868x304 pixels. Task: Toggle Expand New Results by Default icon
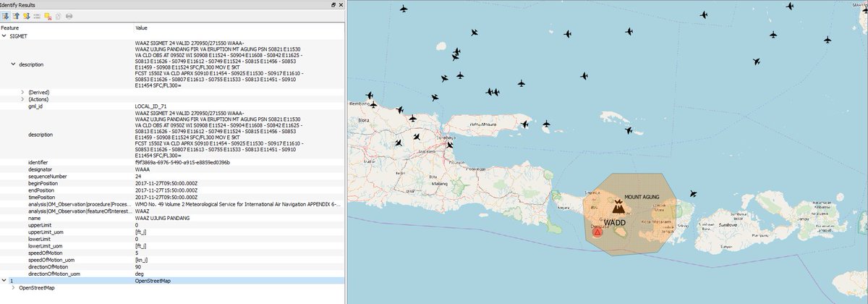tap(26, 15)
